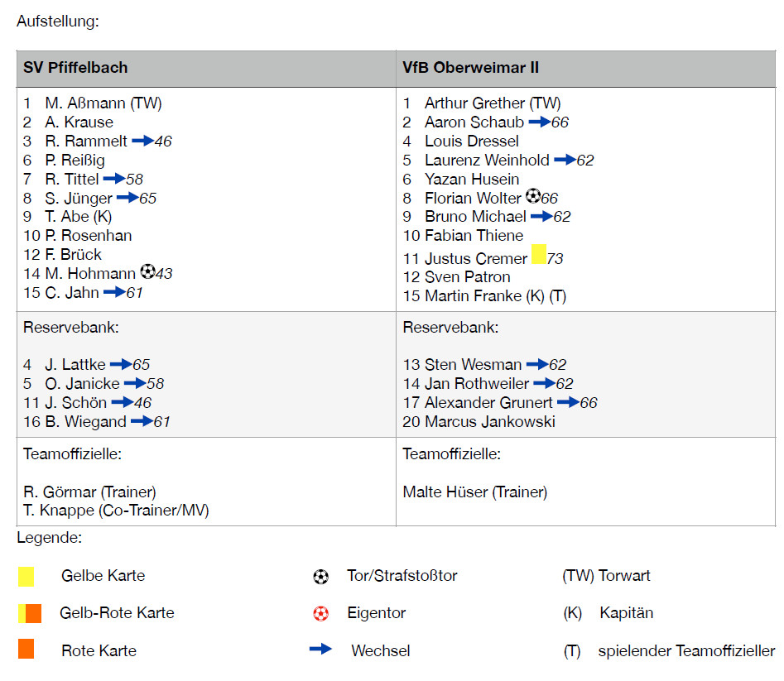Click the VfB Oberweimar II team header
This screenshot has height=681, width=784.
point(471,68)
